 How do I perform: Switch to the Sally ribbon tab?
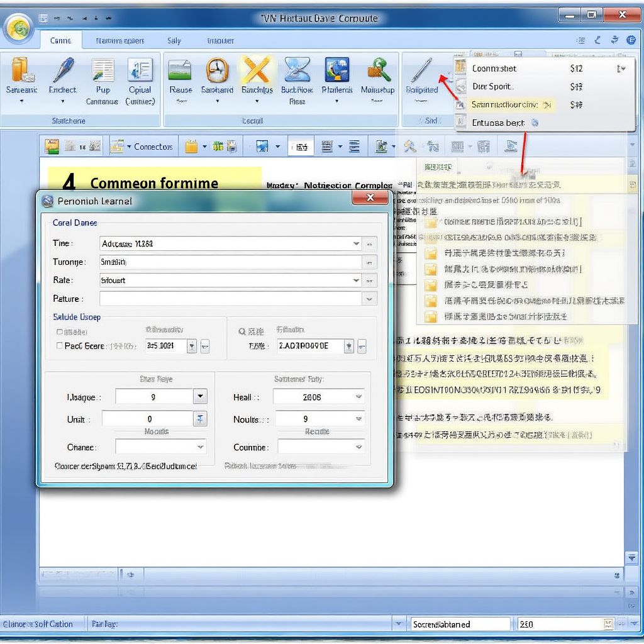(174, 40)
